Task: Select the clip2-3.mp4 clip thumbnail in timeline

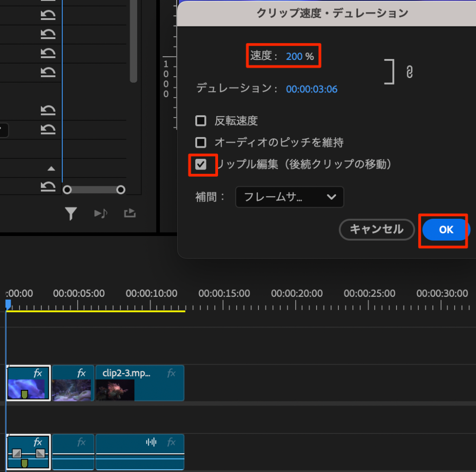Action: pos(115,390)
